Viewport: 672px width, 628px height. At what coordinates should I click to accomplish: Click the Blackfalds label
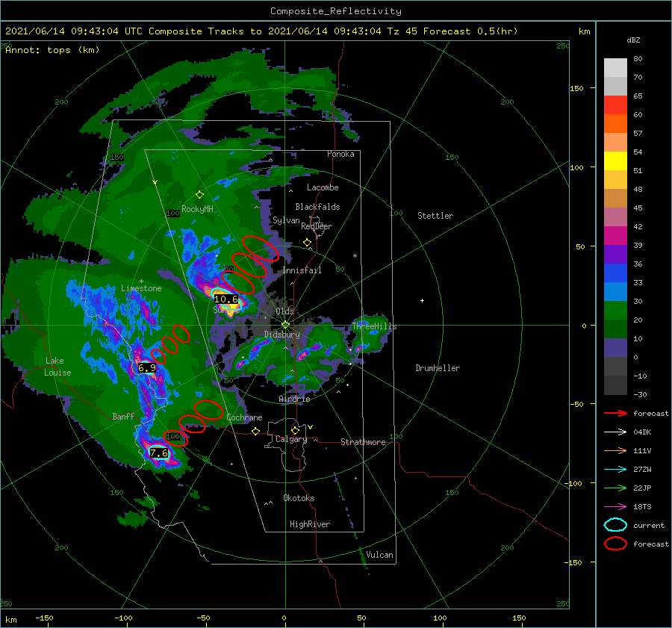317,207
